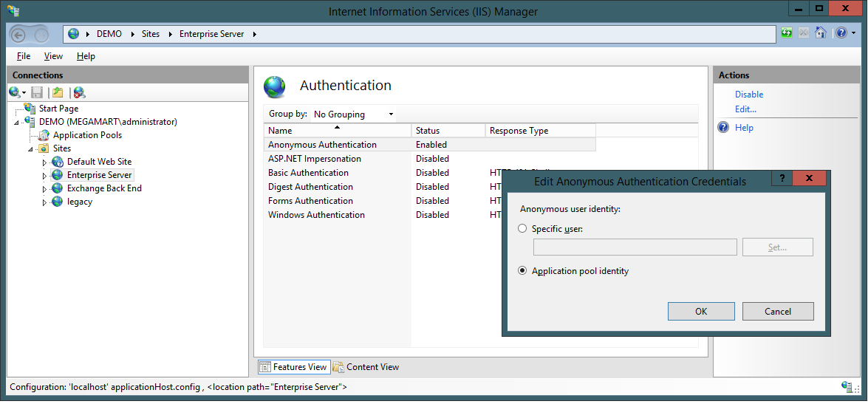Viewport: 868px width, 404px height.
Task: Select Exchange Back End site
Action: pos(104,188)
